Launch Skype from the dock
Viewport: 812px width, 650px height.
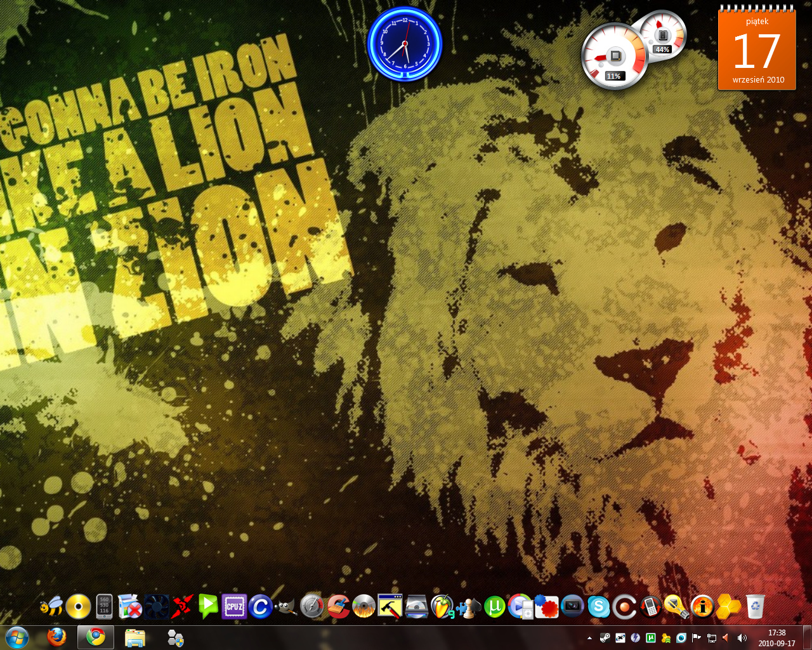click(598, 607)
